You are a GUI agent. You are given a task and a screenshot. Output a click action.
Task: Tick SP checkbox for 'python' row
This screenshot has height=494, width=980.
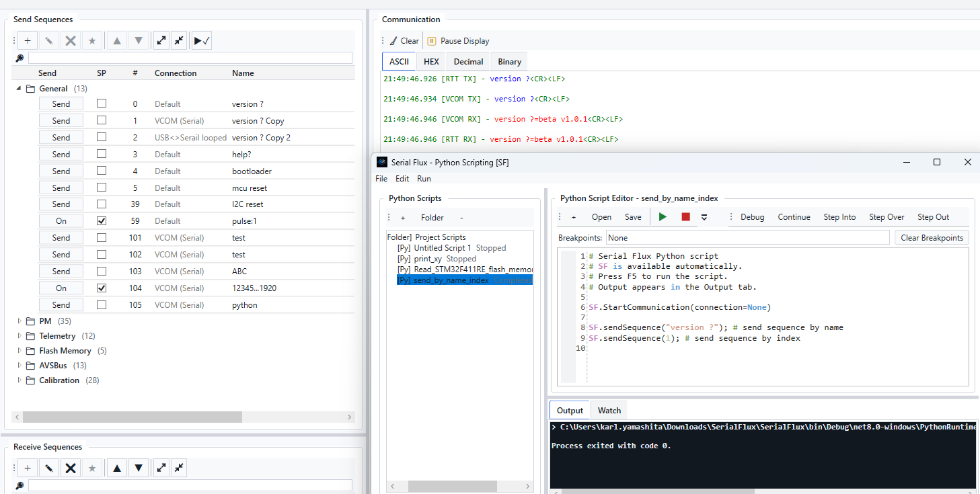tap(102, 304)
